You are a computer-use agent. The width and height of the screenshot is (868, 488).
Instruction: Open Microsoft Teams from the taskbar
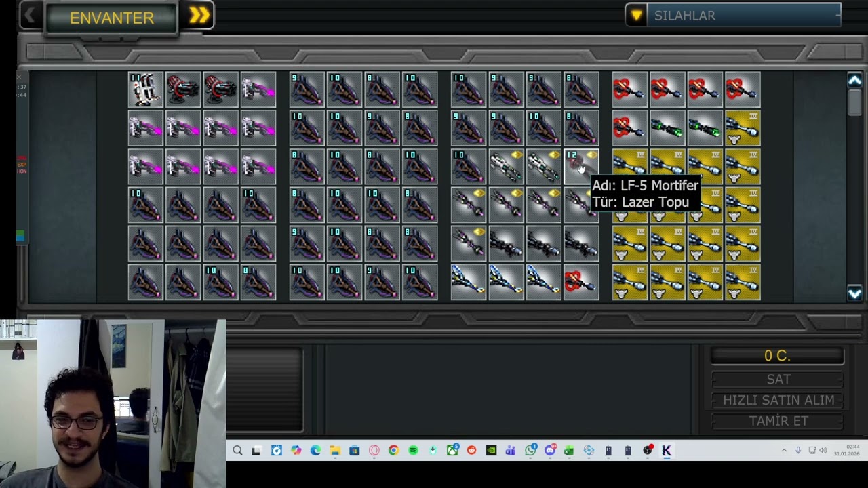pyautogui.click(x=511, y=451)
